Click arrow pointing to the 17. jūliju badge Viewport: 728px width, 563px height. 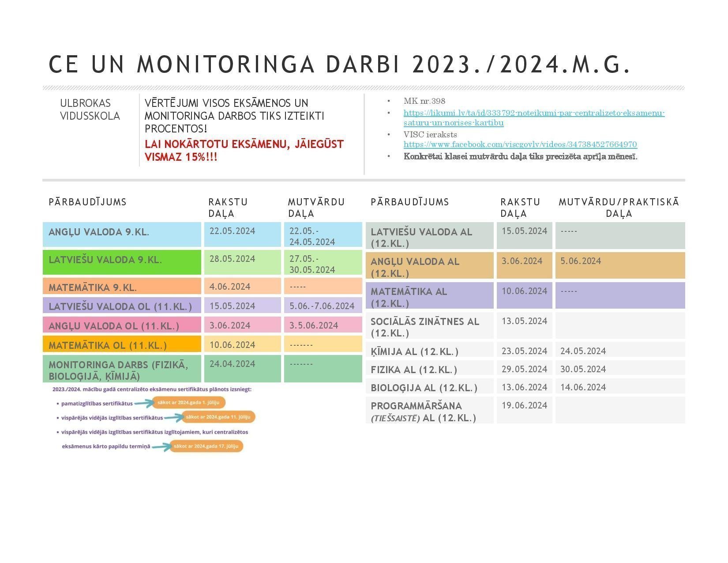(x=161, y=446)
